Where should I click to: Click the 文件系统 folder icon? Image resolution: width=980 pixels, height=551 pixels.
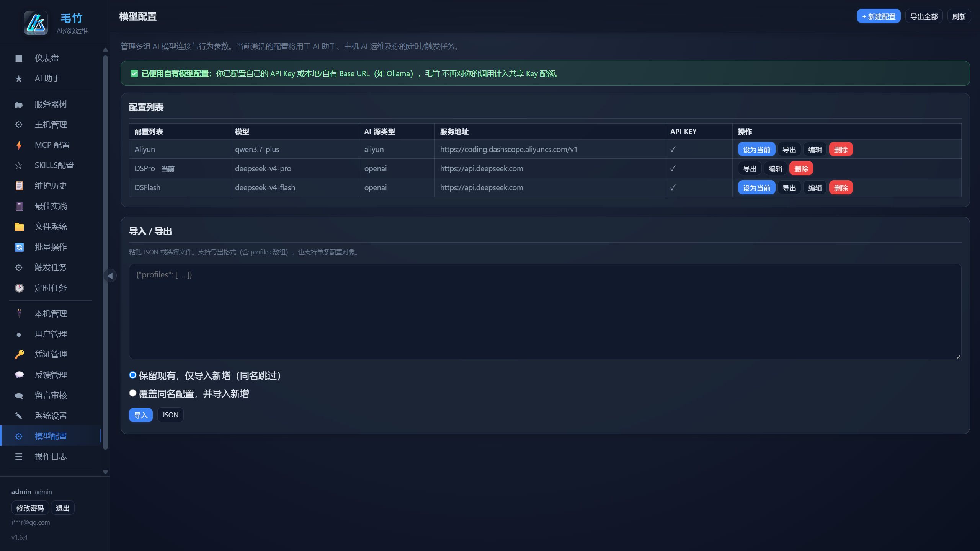(19, 227)
